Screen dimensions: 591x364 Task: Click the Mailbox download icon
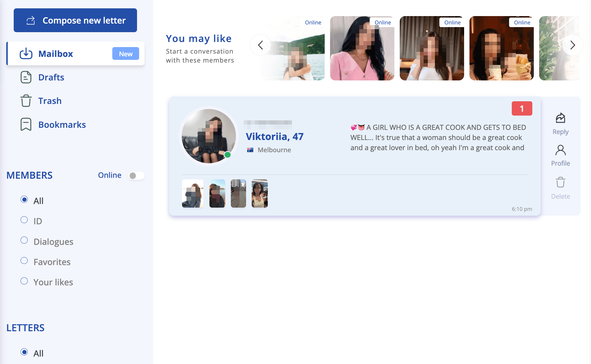pos(26,54)
